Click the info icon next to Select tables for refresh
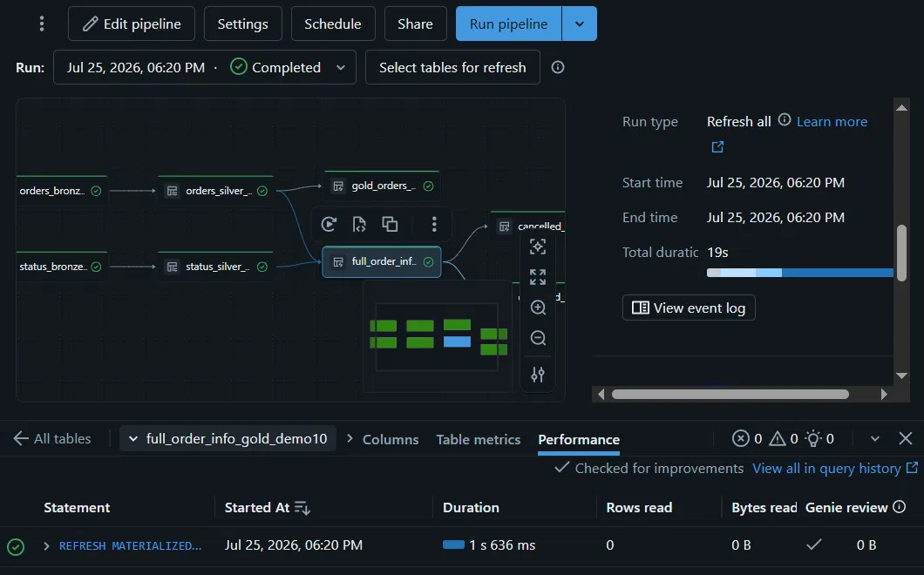 tap(558, 67)
